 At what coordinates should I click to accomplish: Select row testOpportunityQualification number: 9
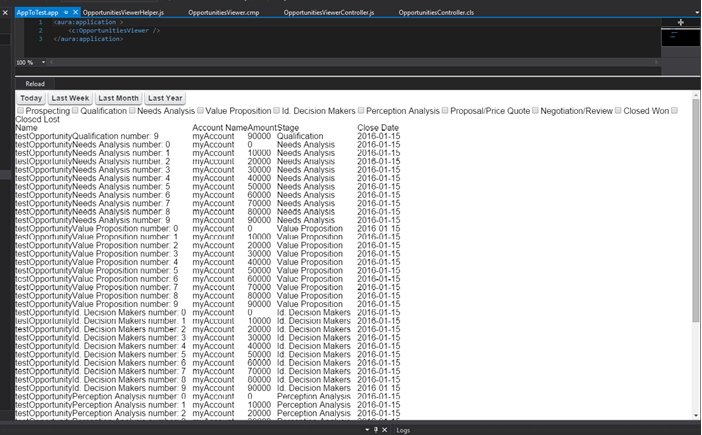208,136
